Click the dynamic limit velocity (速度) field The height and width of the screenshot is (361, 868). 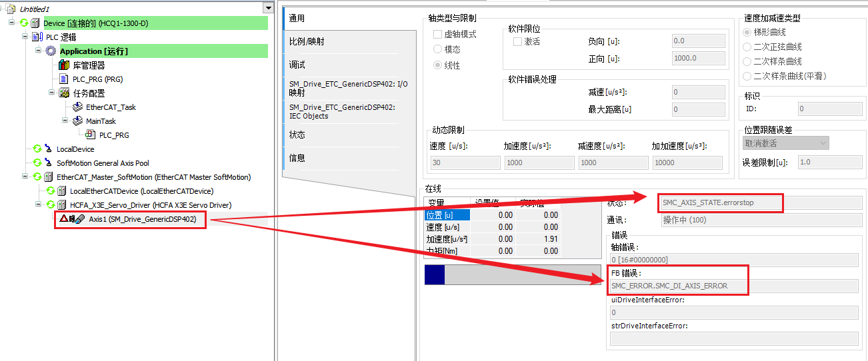point(465,163)
